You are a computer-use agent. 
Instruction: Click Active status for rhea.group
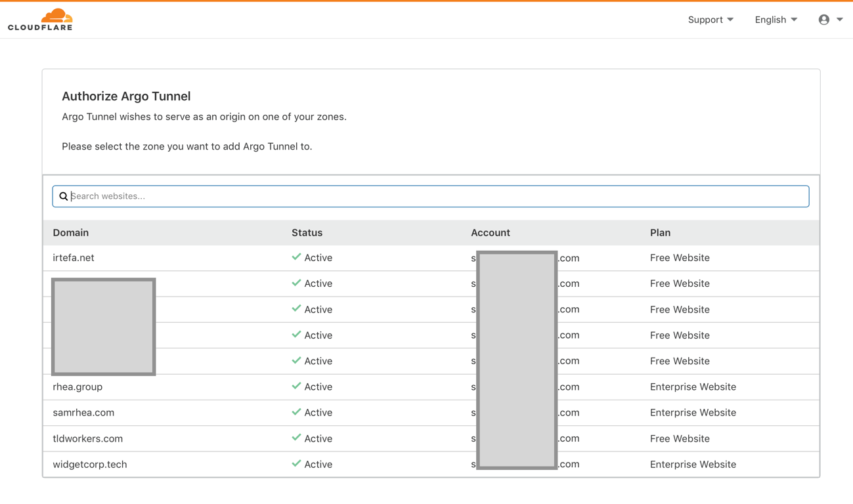tap(318, 387)
